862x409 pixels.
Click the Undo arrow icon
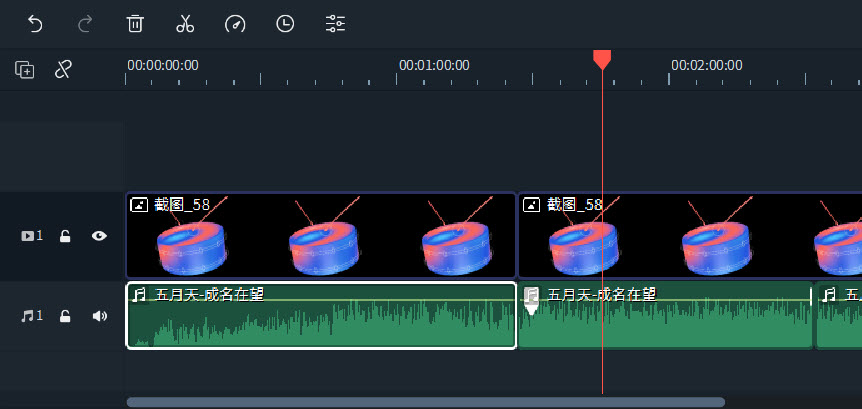35,24
